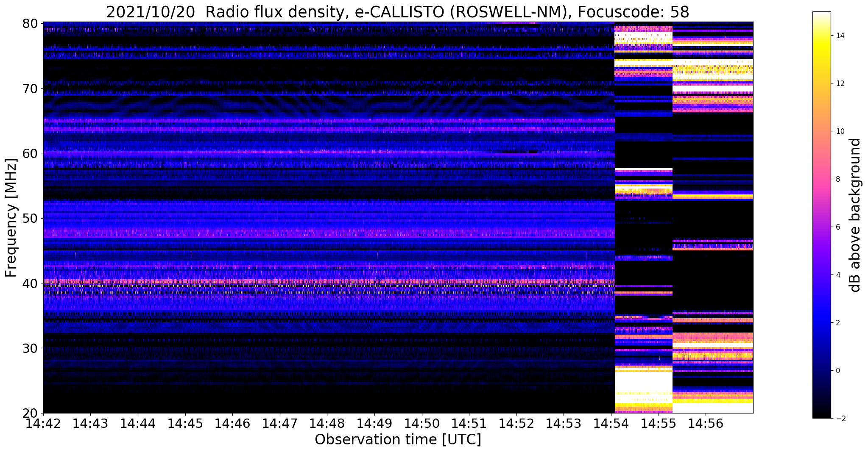Click the colorbar tick label 6
This screenshot has width=868, height=452.
[x=837, y=227]
